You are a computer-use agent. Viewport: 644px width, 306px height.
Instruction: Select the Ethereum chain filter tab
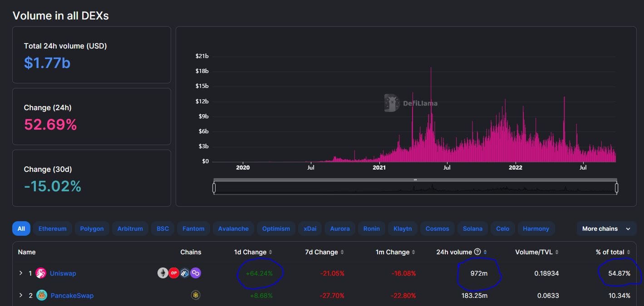coord(52,229)
